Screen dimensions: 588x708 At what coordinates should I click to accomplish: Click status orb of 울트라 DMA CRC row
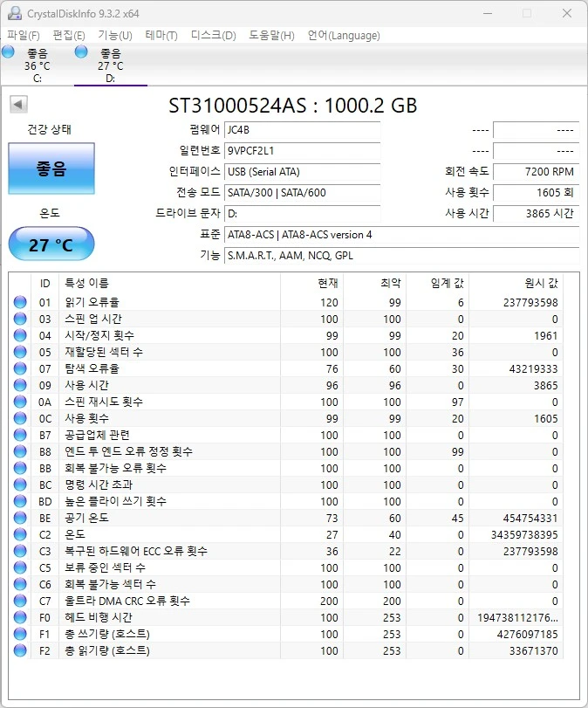(20, 601)
